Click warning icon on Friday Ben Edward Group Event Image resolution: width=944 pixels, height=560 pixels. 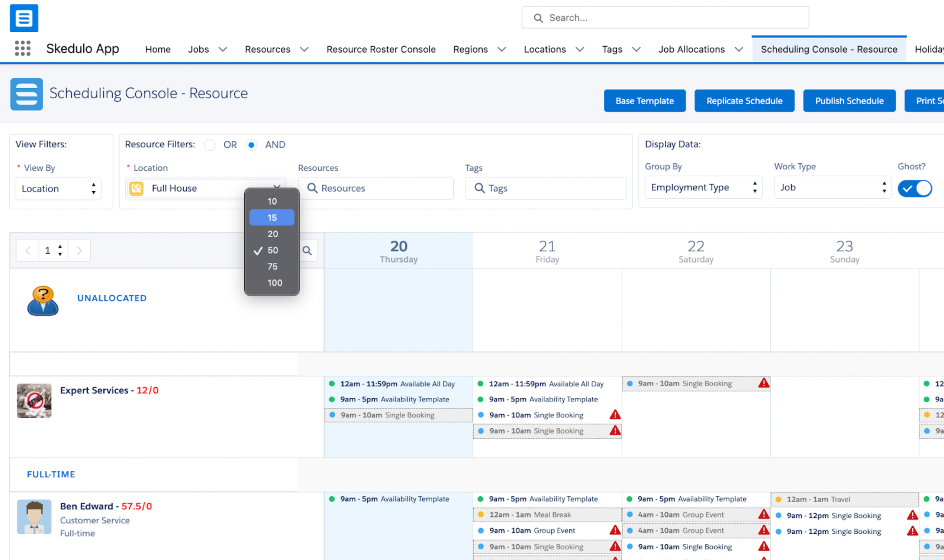pos(615,530)
